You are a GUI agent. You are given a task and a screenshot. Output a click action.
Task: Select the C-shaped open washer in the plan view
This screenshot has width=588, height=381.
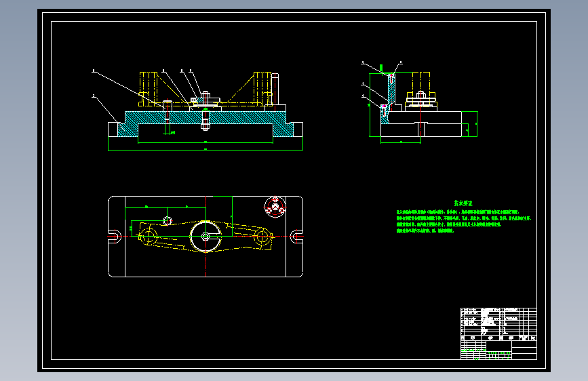pos(205,236)
